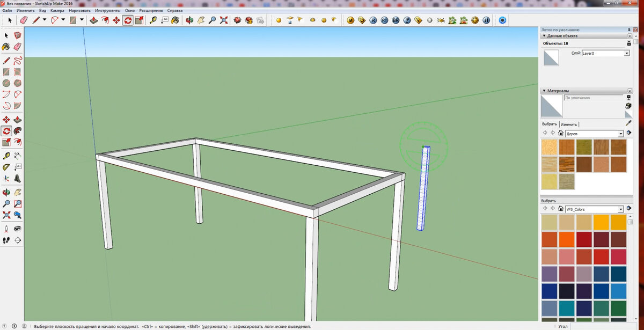Image resolution: width=644 pixels, height=330 pixels.
Task: Pick the eyedropper sample paint icon in Materials
Action: pos(628,123)
